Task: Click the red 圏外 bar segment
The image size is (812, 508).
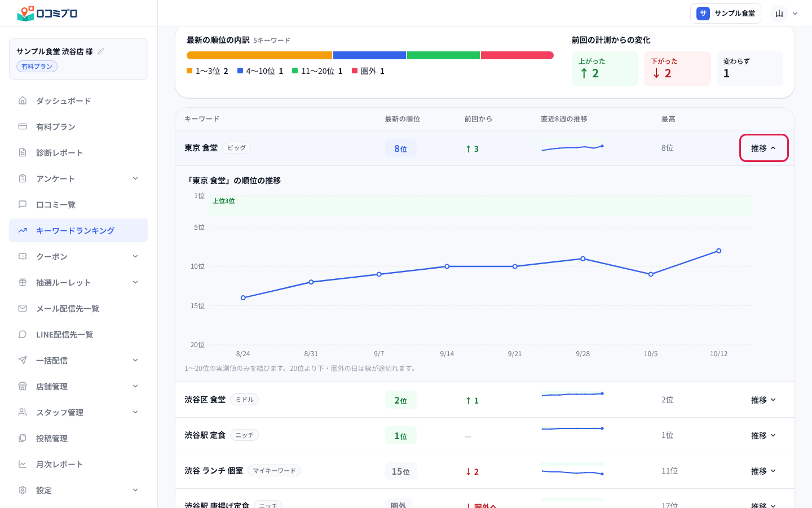Action: tap(517, 55)
